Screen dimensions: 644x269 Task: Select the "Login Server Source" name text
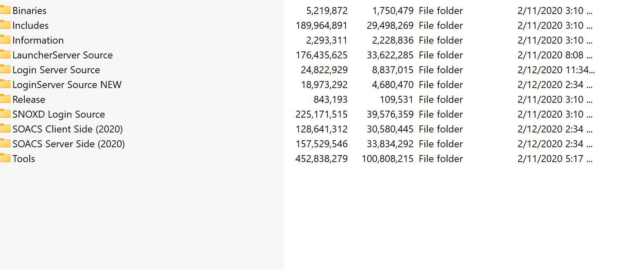coord(56,70)
